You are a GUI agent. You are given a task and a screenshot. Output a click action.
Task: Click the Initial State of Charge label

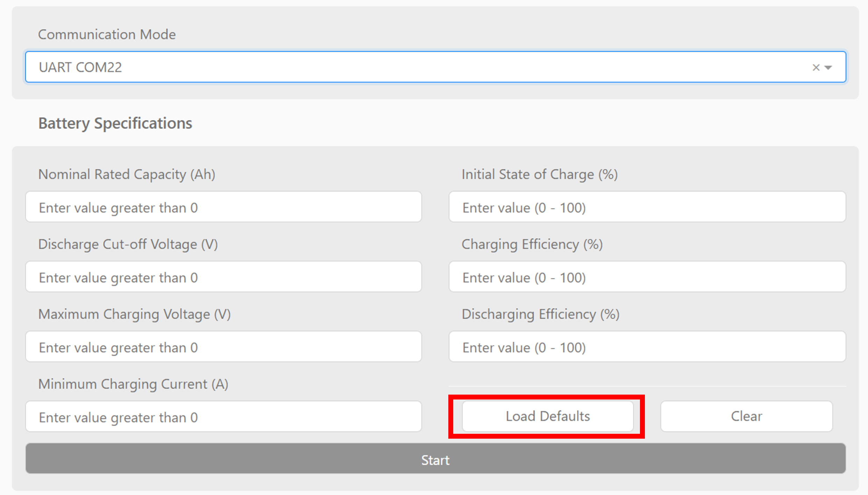click(x=539, y=174)
